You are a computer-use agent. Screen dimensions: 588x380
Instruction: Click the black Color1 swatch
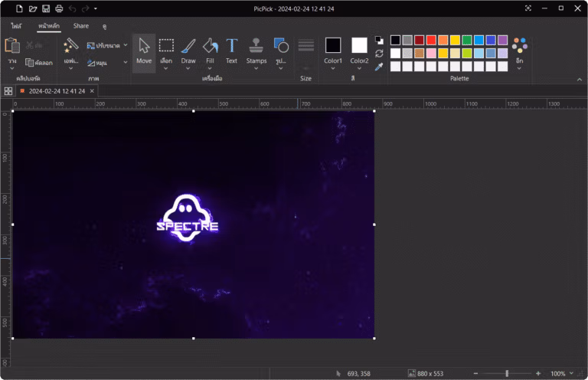click(333, 45)
